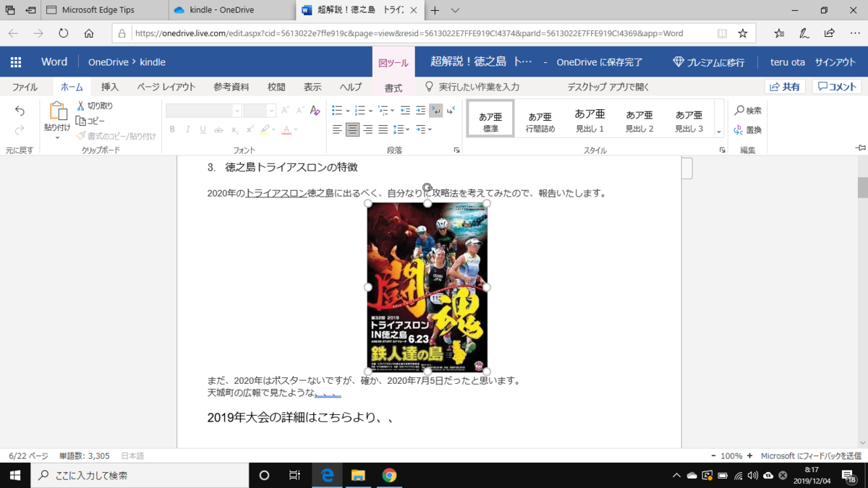Open the 書式 picture tools tab
This screenshot has width=868, height=488.
click(x=393, y=87)
